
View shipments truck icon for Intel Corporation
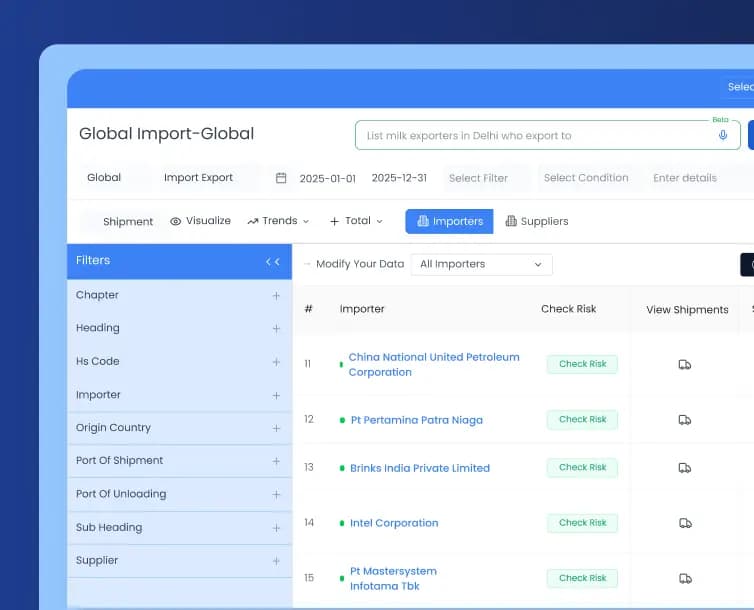(685, 523)
